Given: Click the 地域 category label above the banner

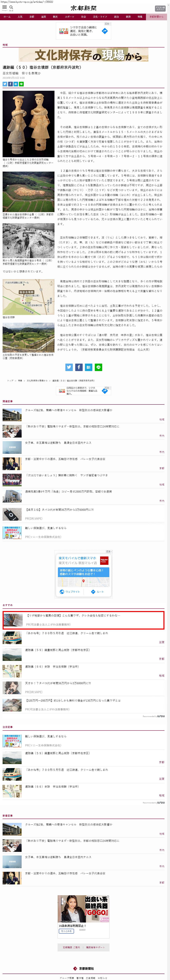Looking at the screenshot, I should pos(5,45).
